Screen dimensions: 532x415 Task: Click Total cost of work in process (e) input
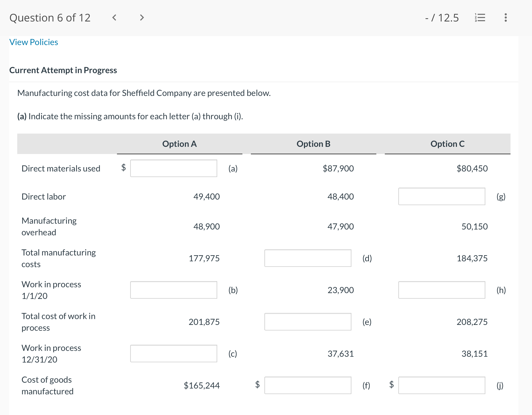[308, 322]
